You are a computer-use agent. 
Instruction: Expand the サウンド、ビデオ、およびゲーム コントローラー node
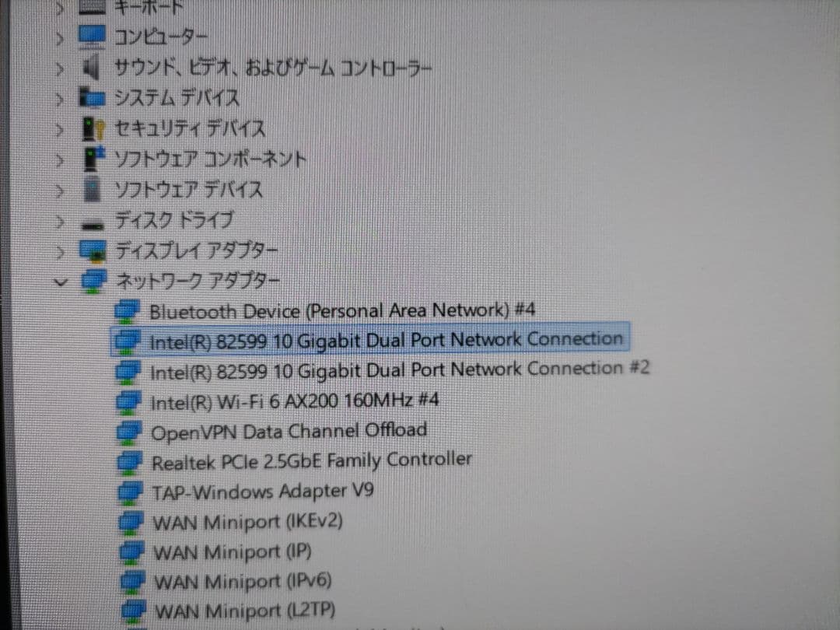(60, 69)
